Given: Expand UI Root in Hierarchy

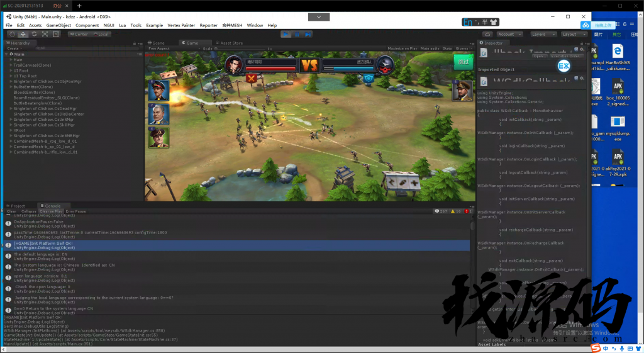Looking at the screenshot, I should click(11, 70).
